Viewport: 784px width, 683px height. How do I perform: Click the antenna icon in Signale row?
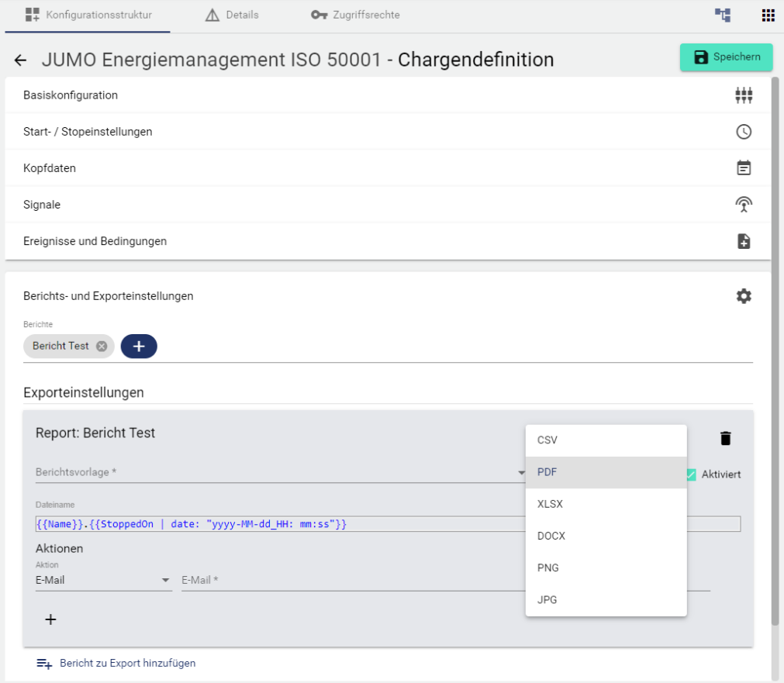coord(743,205)
